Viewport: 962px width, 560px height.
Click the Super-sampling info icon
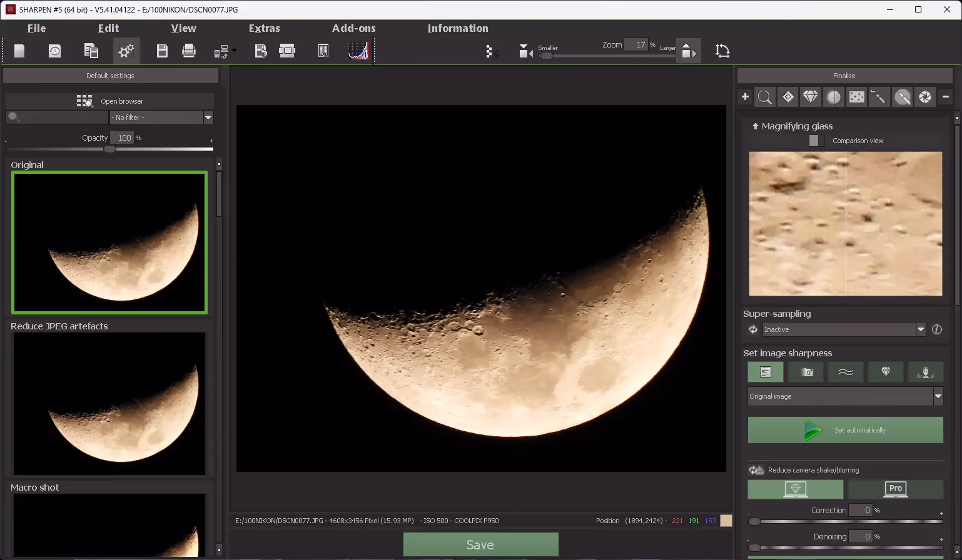coord(937,329)
